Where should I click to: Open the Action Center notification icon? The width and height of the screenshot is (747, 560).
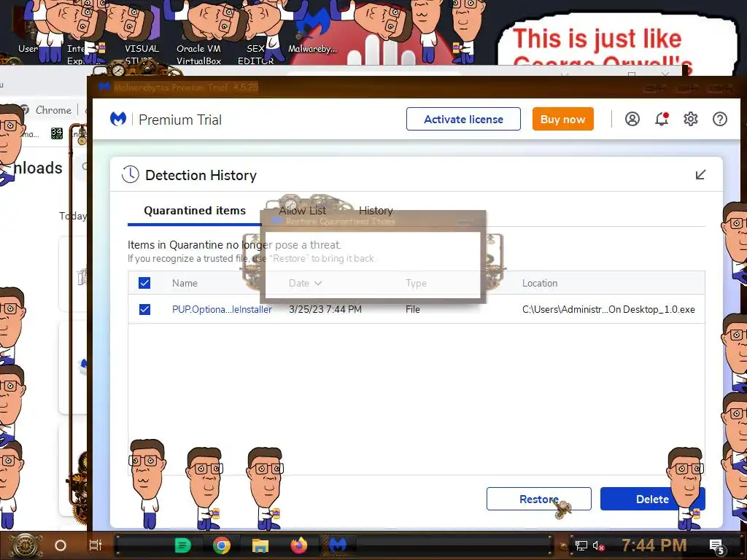[x=717, y=547]
